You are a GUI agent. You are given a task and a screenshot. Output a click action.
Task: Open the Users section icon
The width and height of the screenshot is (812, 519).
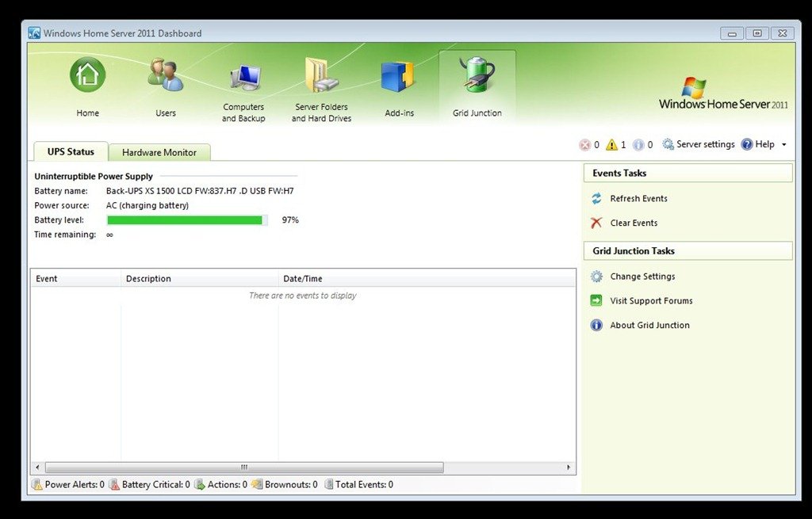pos(165,75)
